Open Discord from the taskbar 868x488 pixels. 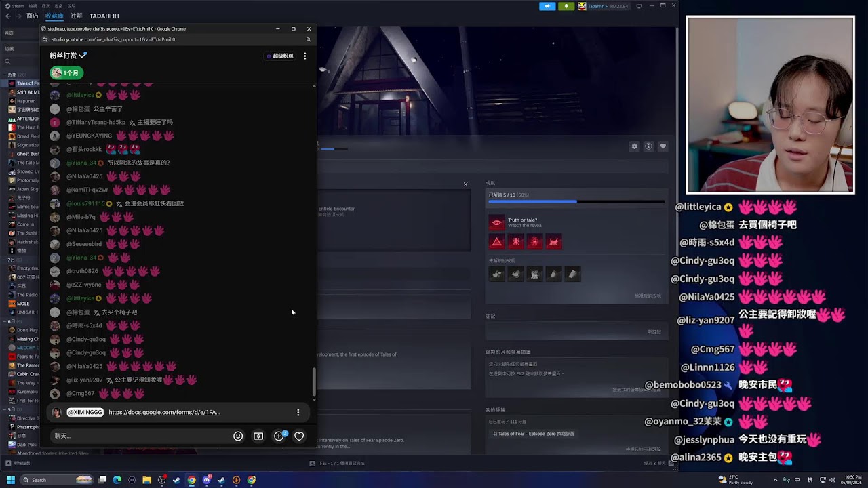click(x=207, y=480)
